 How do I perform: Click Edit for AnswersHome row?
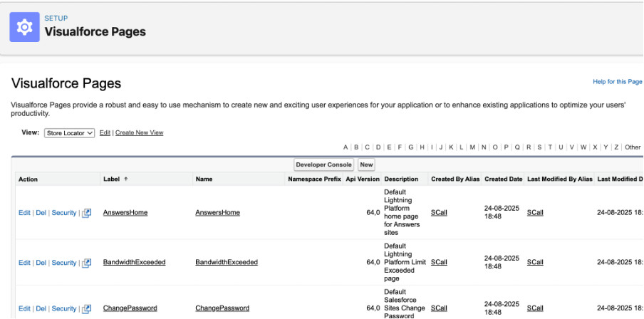tap(24, 213)
